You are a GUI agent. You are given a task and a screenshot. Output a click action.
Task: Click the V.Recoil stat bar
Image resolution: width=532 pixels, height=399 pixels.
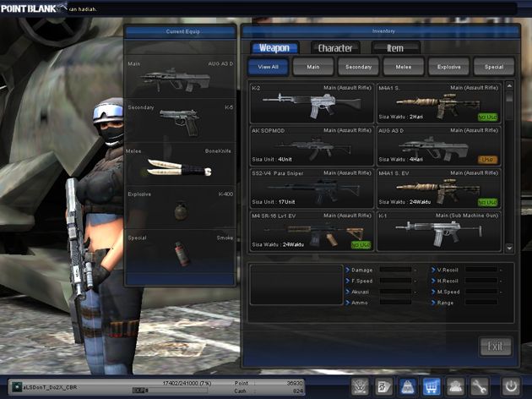coord(481,270)
